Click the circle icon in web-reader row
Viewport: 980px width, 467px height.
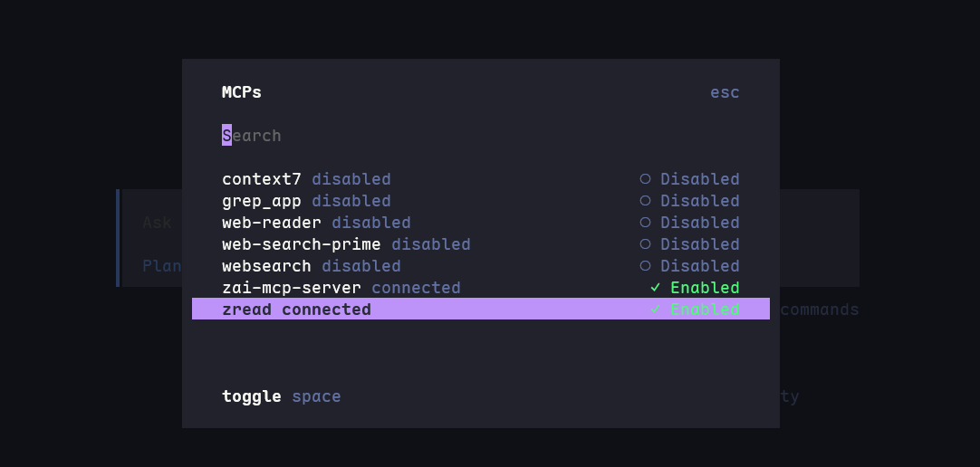point(645,223)
